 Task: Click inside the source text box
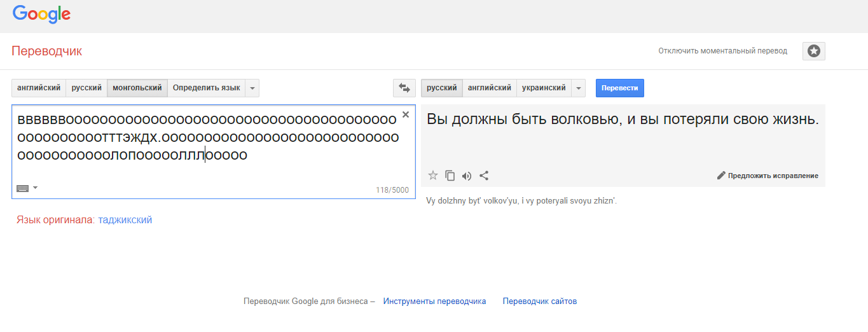point(213,151)
